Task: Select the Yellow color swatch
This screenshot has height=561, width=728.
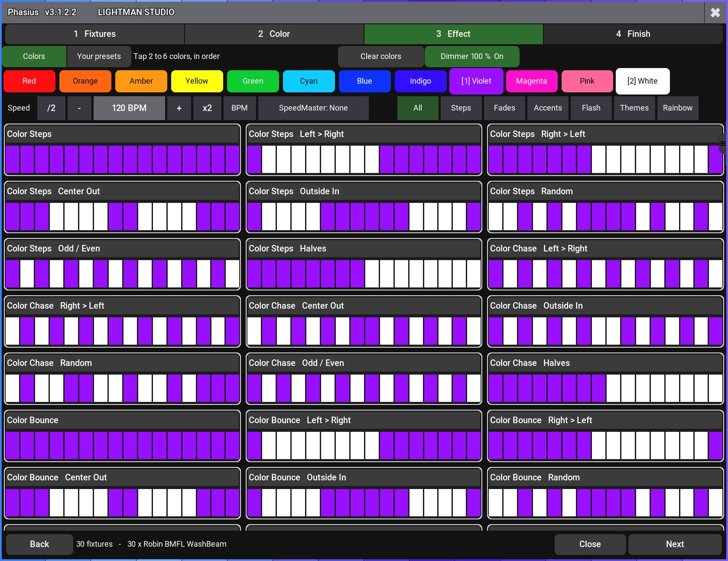Action: point(197,81)
